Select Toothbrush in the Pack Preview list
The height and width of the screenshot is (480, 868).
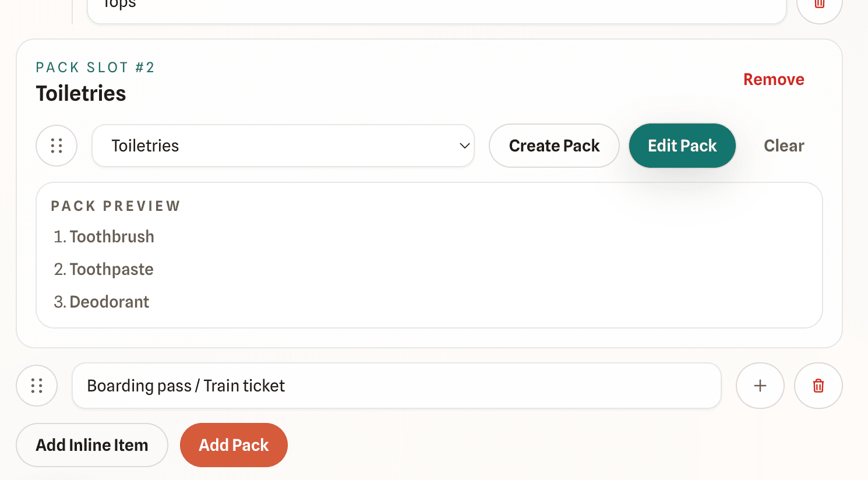[111, 237]
